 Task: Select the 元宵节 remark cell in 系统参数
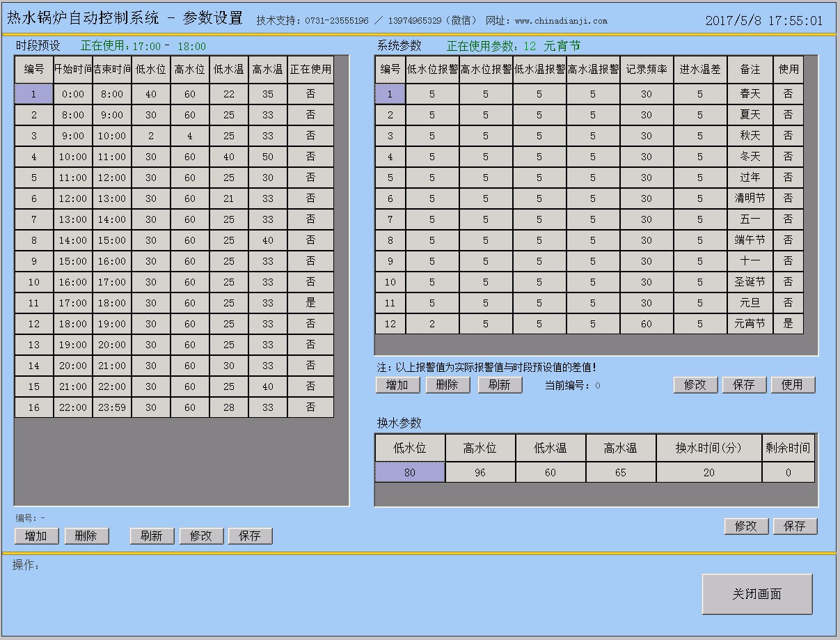coord(750,324)
